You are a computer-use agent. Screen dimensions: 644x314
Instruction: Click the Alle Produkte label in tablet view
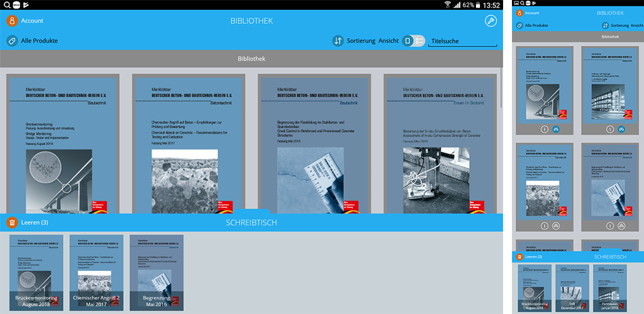40,41
